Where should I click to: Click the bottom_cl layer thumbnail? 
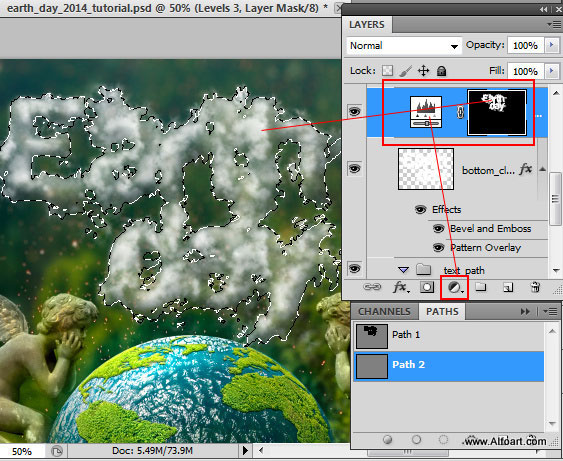click(426, 169)
